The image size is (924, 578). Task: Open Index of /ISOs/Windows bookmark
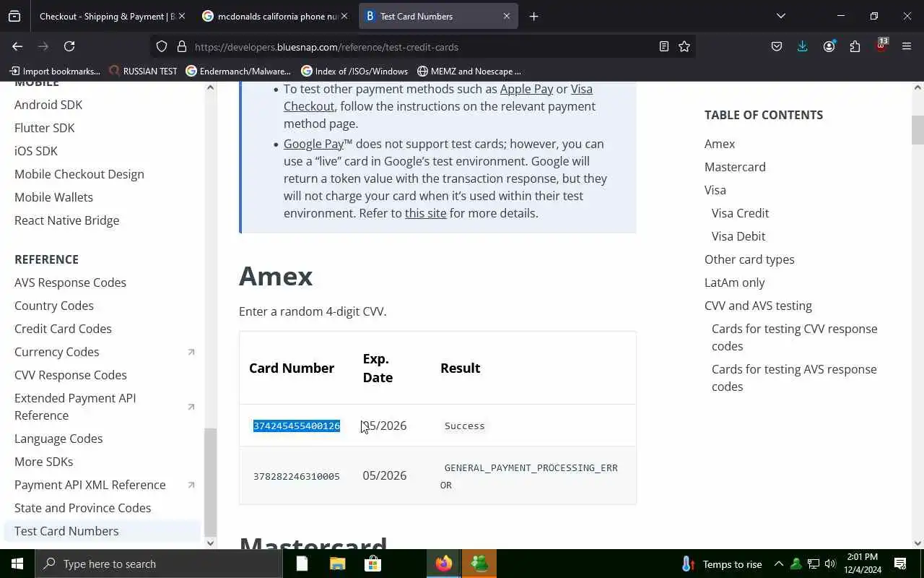(354, 71)
